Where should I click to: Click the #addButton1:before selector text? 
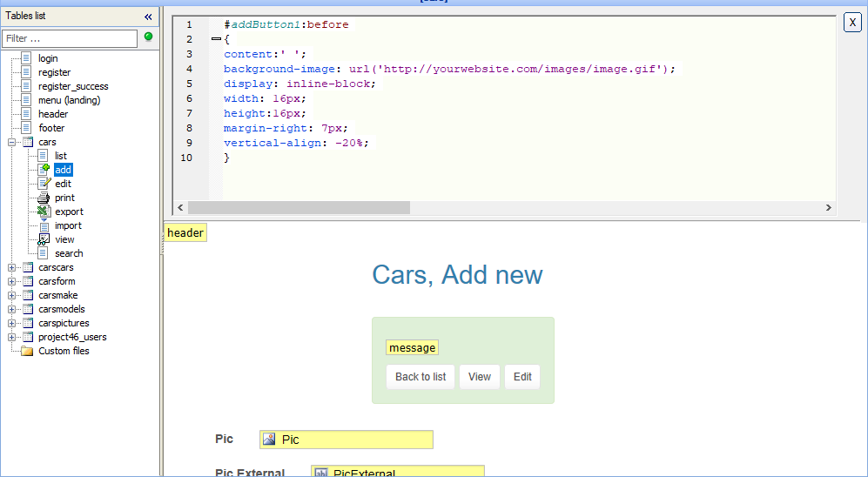point(286,24)
